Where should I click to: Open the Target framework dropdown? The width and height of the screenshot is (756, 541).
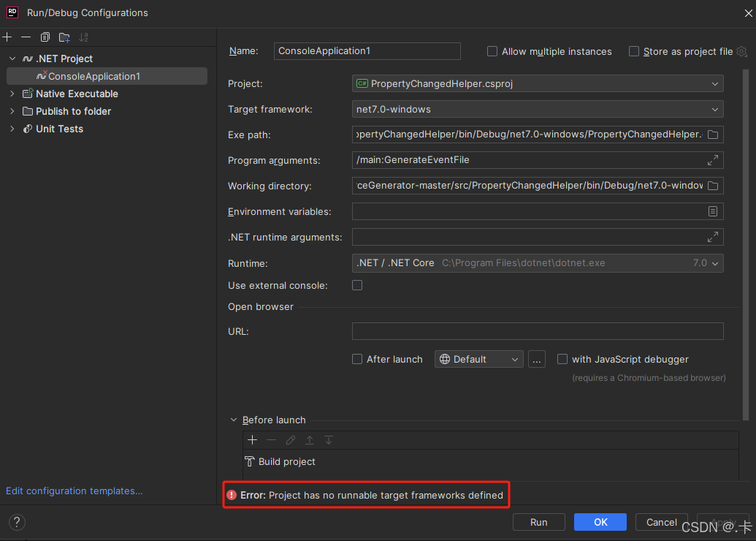point(538,109)
